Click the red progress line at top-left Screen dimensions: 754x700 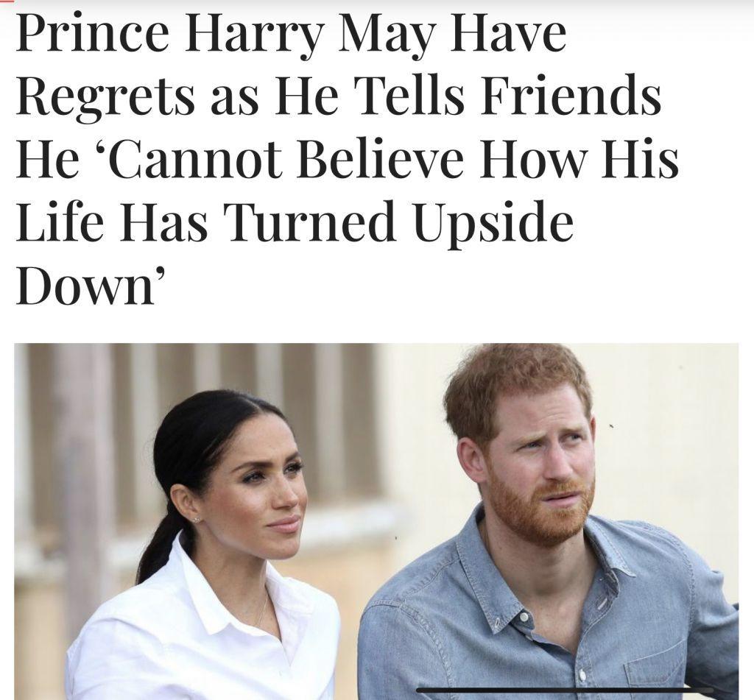(7, 1)
